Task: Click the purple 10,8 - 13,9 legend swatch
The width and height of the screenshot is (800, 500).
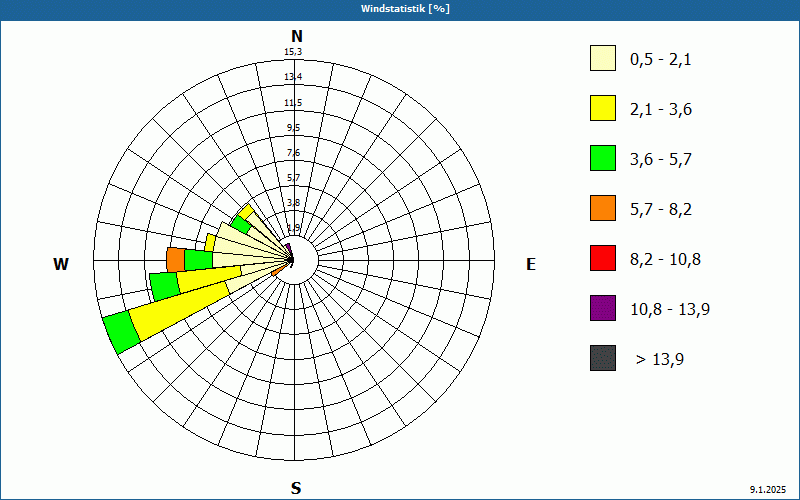Action: pyautogui.click(x=603, y=308)
